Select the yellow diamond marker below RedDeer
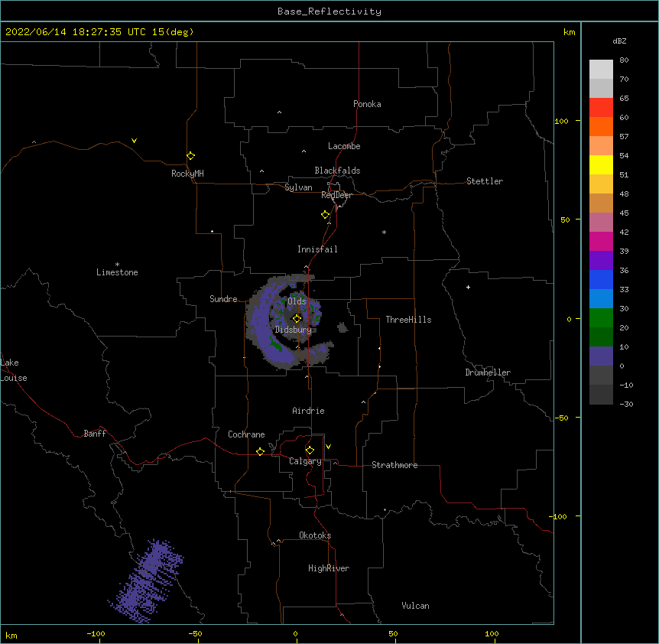Image resolution: width=659 pixels, height=644 pixels. click(x=325, y=215)
